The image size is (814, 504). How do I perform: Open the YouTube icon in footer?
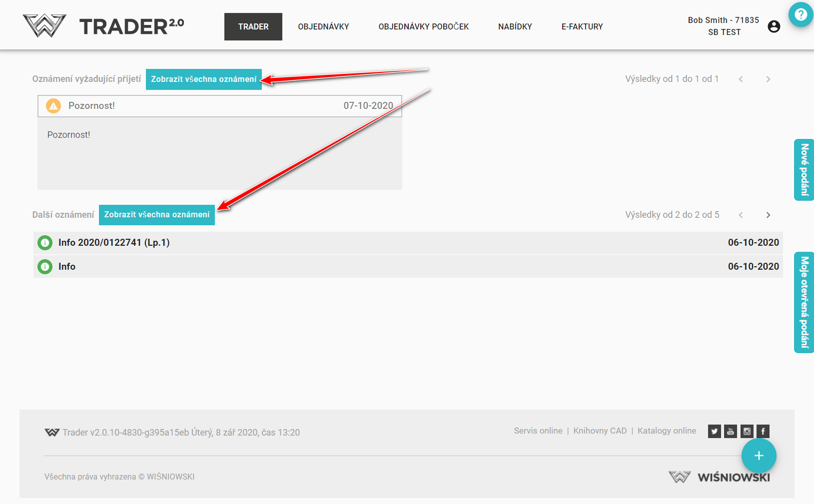tap(731, 431)
